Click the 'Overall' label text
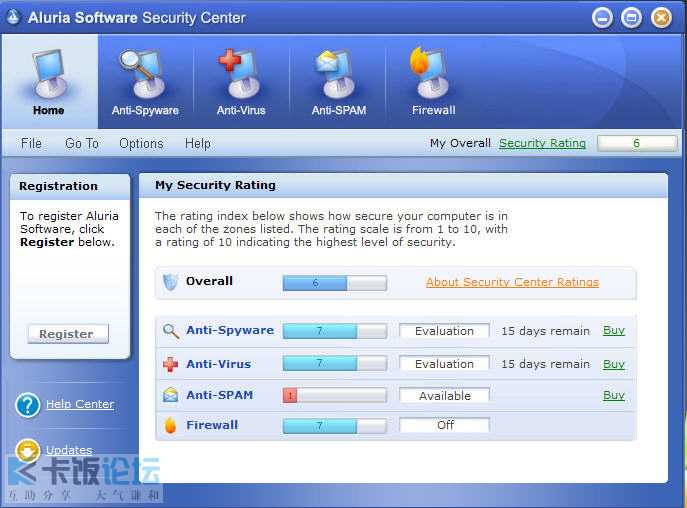The width and height of the screenshot is (687, 508). click(x=209, y=281)
